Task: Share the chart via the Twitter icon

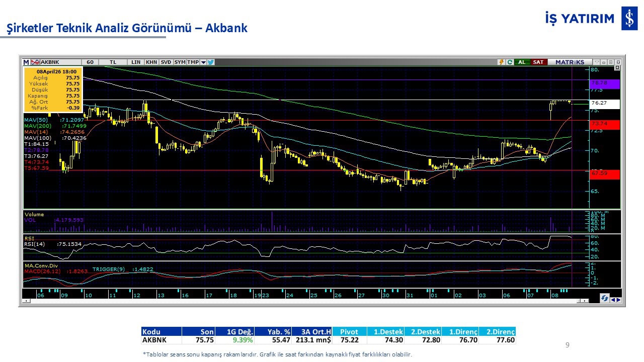Action: pyautogui.click(x=211, y=62)
